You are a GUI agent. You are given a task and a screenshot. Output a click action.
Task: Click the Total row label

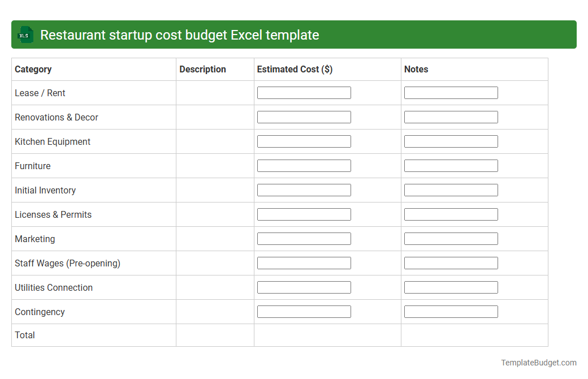(x=25, y=335)
